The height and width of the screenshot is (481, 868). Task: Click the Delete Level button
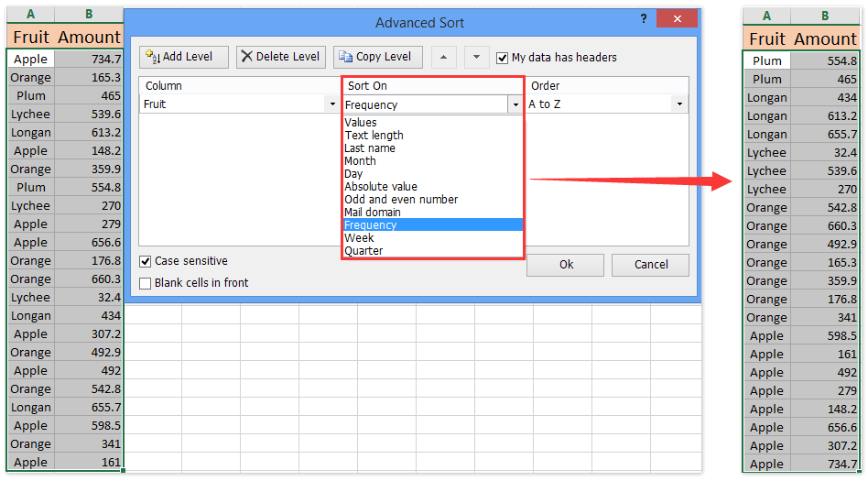(281, 57)
